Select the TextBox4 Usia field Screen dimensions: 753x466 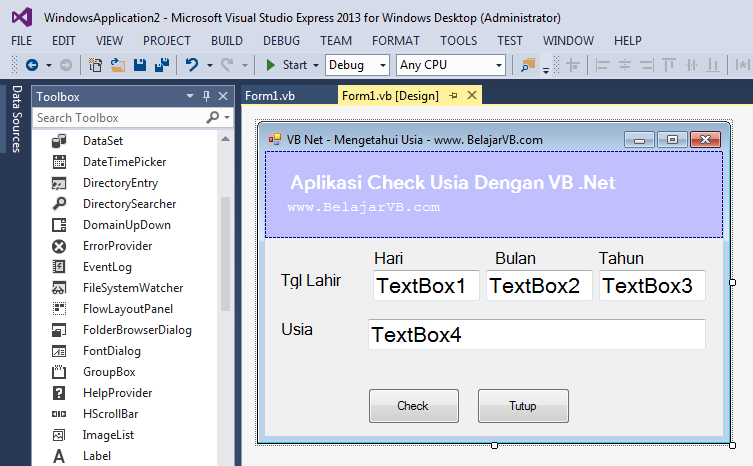tap(537, 334)
